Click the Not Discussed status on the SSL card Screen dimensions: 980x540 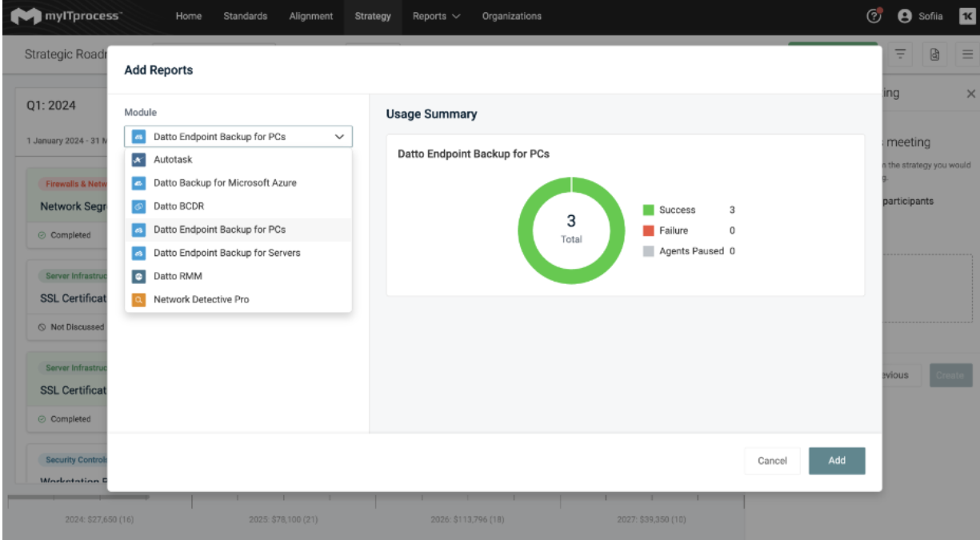[x=71, y=327]
